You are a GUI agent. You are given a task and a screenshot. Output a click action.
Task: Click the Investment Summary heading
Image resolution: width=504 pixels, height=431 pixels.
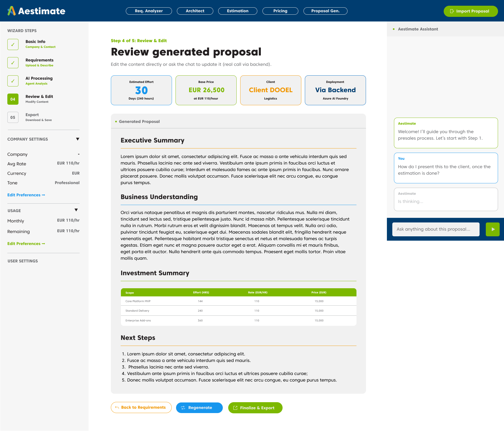(155, 273)
